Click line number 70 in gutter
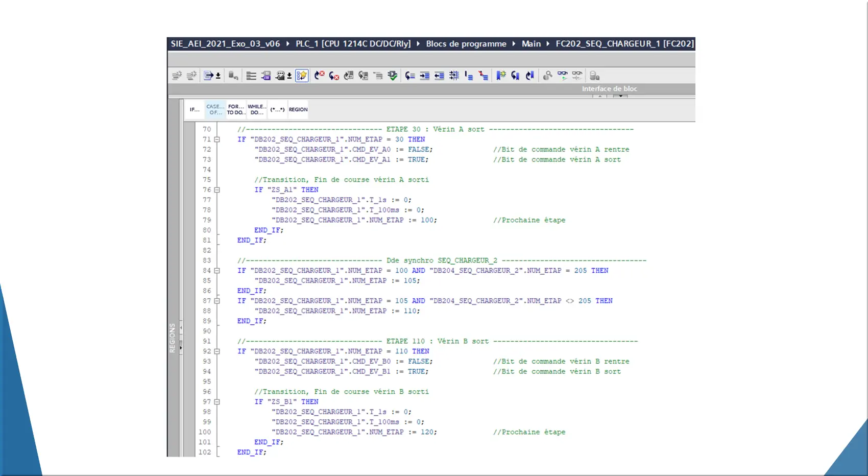 point(206,129)
